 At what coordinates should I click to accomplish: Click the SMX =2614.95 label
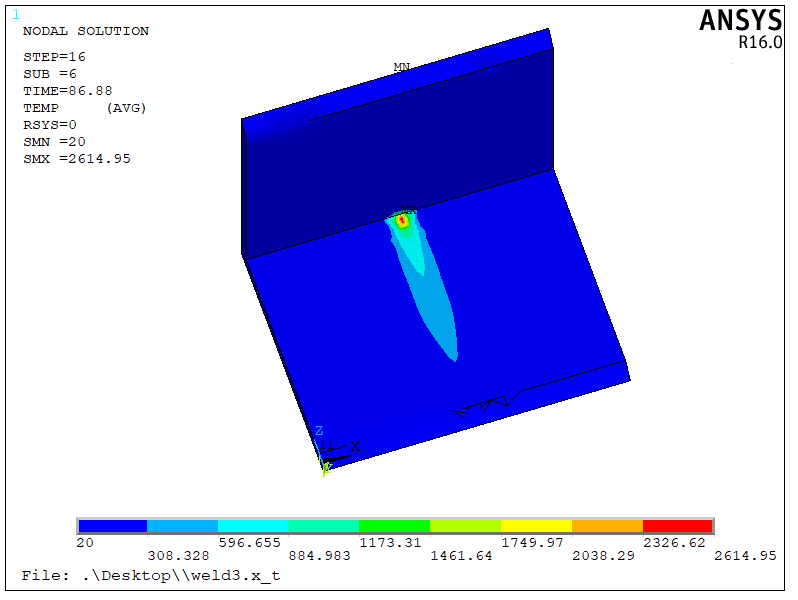(77, 159)
